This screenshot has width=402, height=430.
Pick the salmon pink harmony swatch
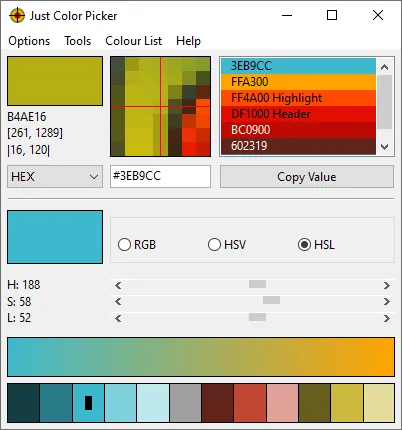pos(282,403)
